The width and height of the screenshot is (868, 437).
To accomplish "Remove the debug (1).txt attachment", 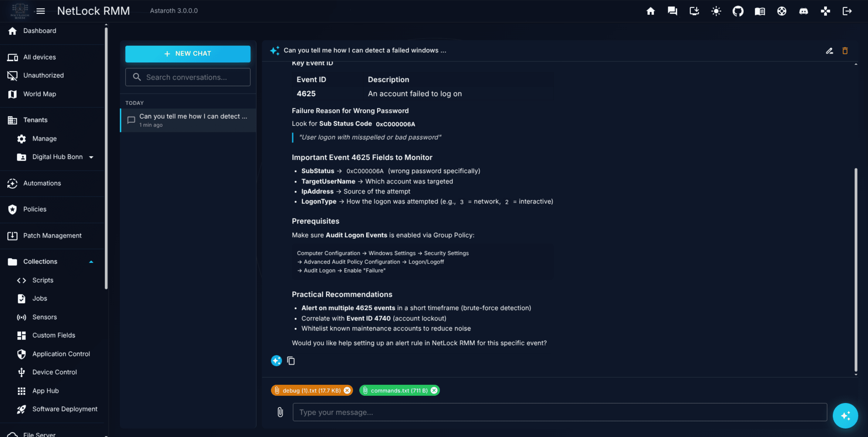I will coord(347,390).
